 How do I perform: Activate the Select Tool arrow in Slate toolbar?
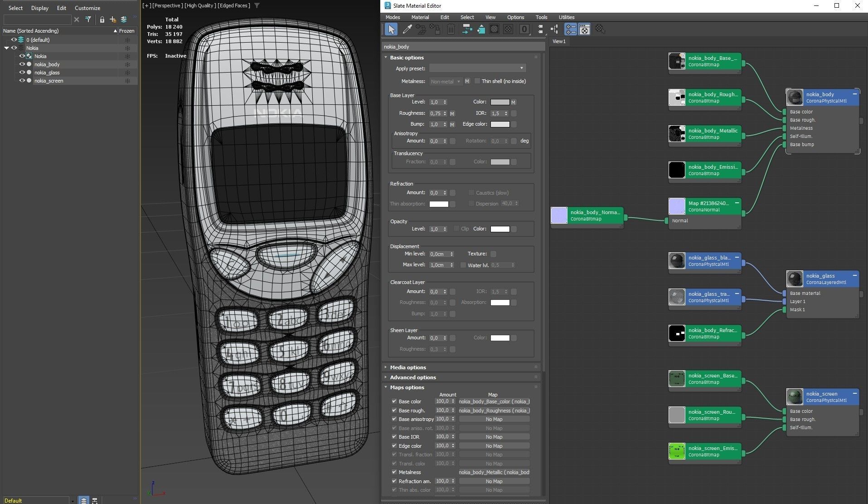click(x=391, y=29)
